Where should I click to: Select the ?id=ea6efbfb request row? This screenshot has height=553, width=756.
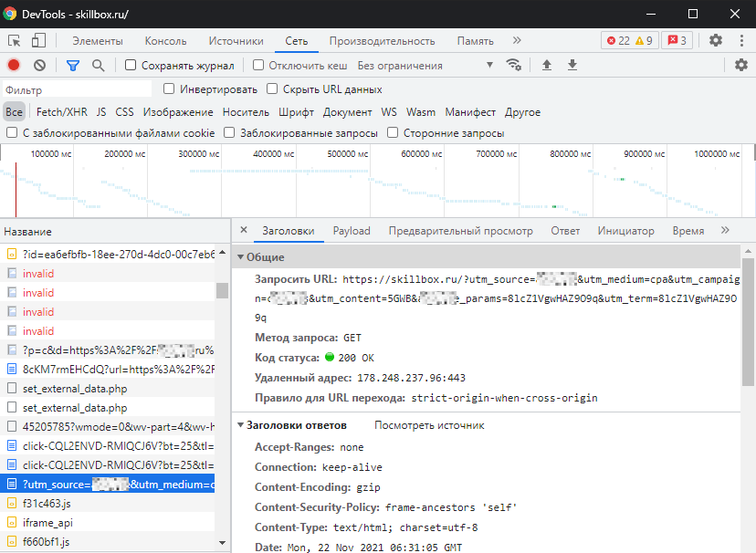tap(108, 255)
